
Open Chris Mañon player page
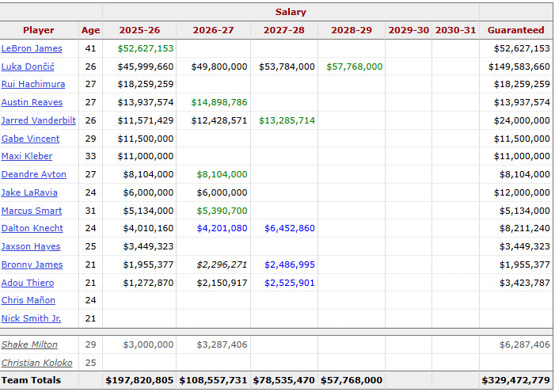pyautogui.click(x=29, y=300)
